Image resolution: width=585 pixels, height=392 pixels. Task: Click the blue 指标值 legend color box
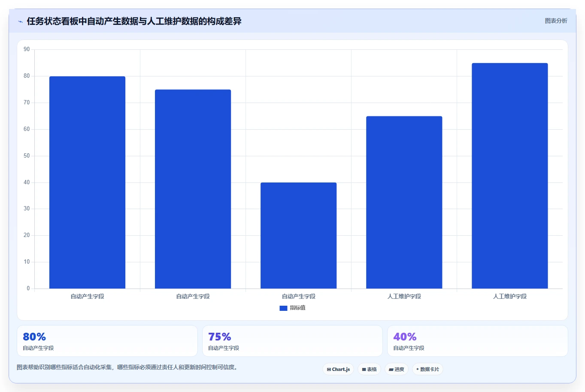coord(283,308)
